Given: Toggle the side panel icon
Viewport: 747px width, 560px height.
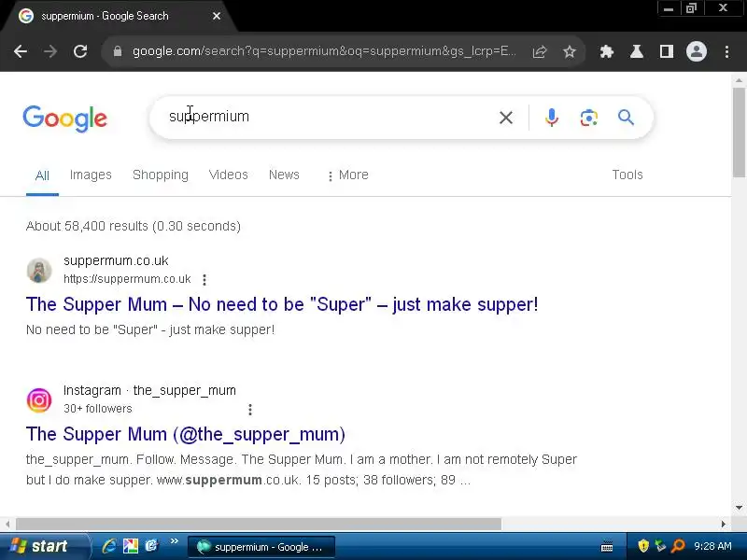Looking at the screenshot, I should [667, 51].
